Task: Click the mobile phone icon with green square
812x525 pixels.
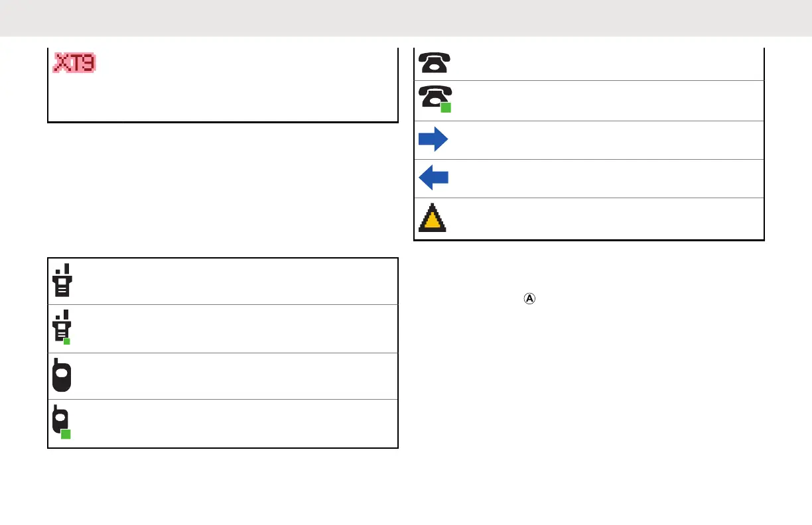Action: [x=62, y=423]
